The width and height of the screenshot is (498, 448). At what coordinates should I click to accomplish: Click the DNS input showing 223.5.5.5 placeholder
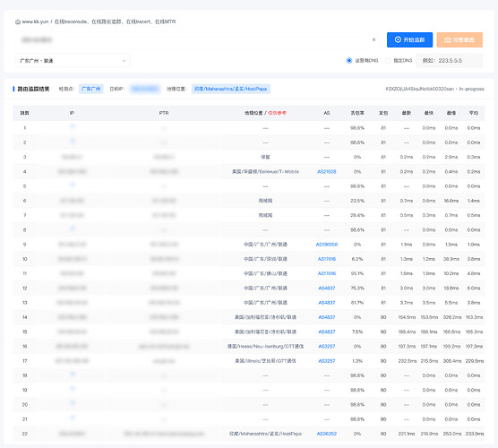[449, 60]
